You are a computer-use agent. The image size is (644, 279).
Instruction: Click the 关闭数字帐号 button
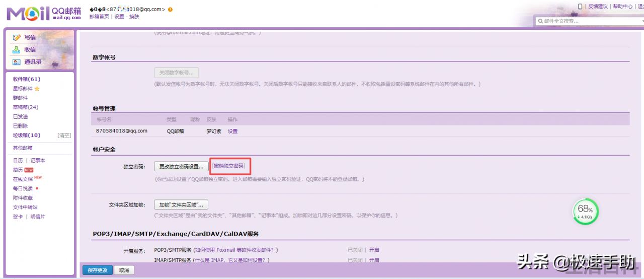[x=177, y=73]
